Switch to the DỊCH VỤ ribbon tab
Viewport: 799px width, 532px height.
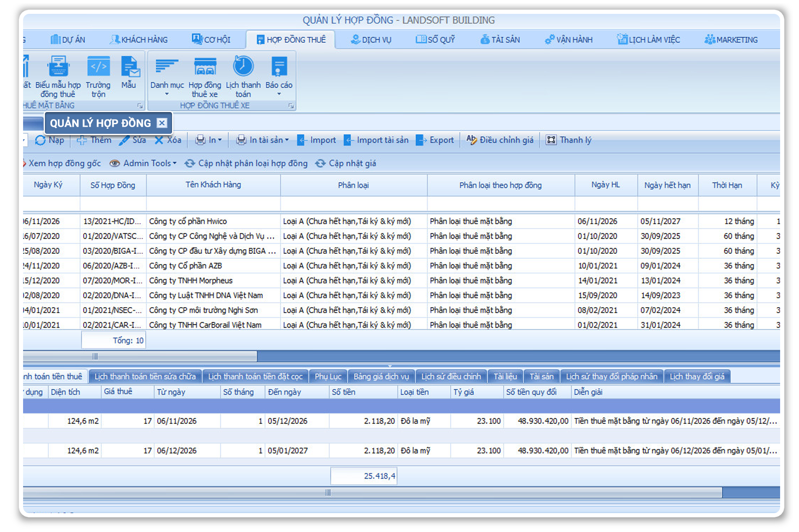371,40
